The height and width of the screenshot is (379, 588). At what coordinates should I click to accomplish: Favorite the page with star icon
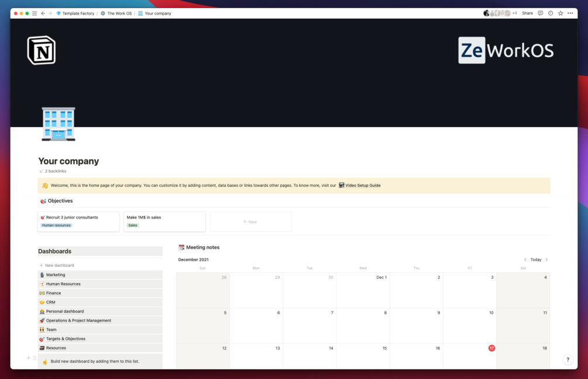coord(561,13)
